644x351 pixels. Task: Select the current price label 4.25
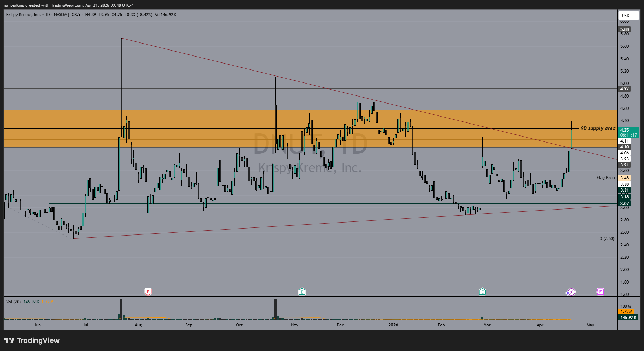625,130
